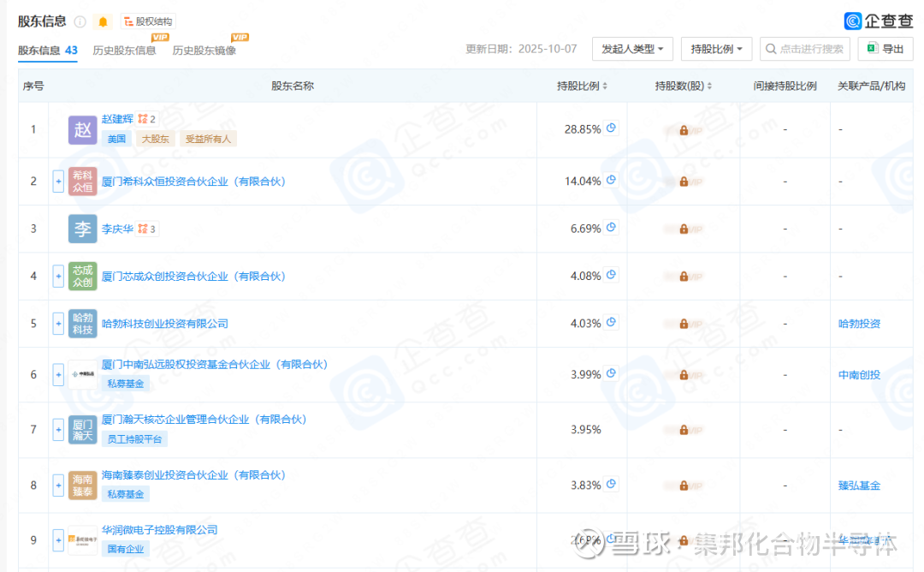This screenshot has width=924, height=572.
Task: Click history icon next to 6.69%
Action: point(611,227)
